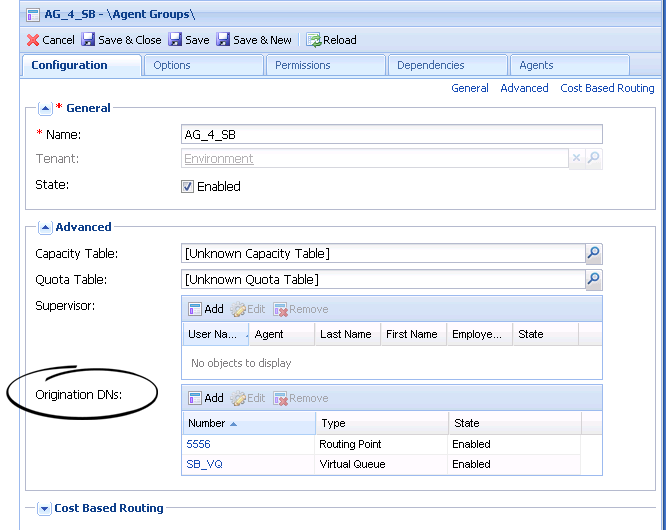Expand the Cost Based Routing section
The image size is (666, 530).
click(45, 508)
